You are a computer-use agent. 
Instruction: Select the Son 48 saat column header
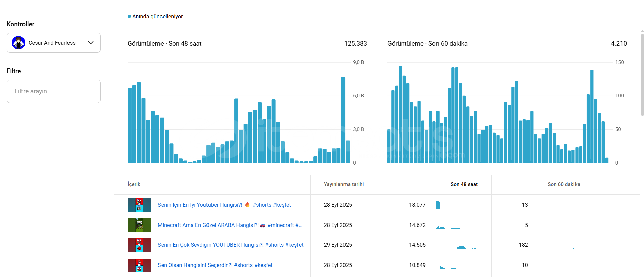tap(464, 184)
